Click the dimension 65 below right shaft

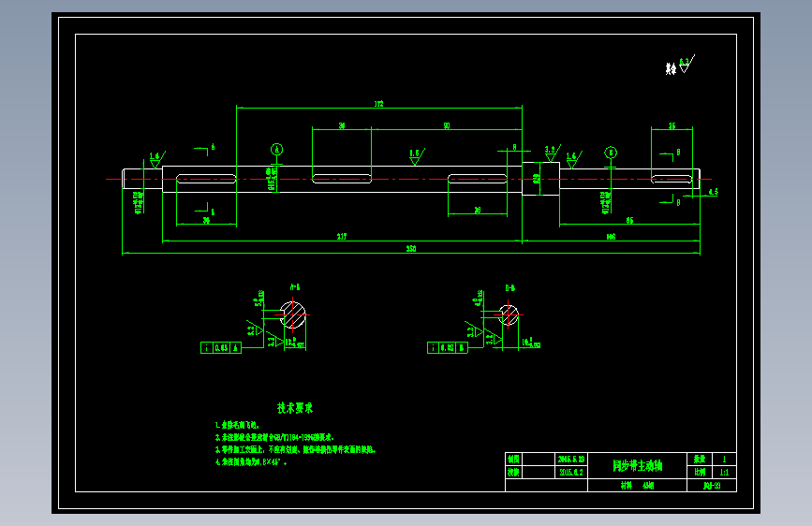coord(629,221)
